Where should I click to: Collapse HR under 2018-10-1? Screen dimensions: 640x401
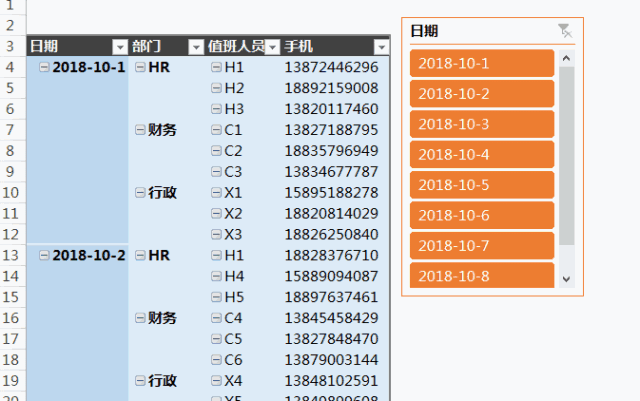(x=140, y=67)
